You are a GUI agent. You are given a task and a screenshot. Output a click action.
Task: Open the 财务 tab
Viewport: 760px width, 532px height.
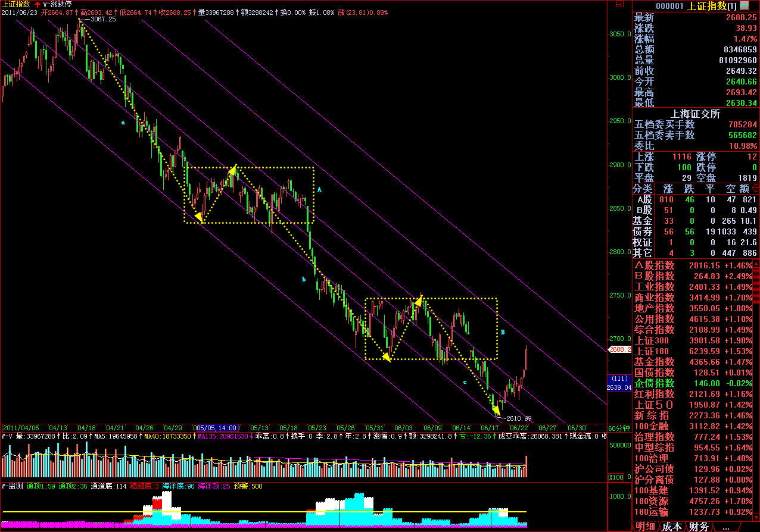(699, 527)
